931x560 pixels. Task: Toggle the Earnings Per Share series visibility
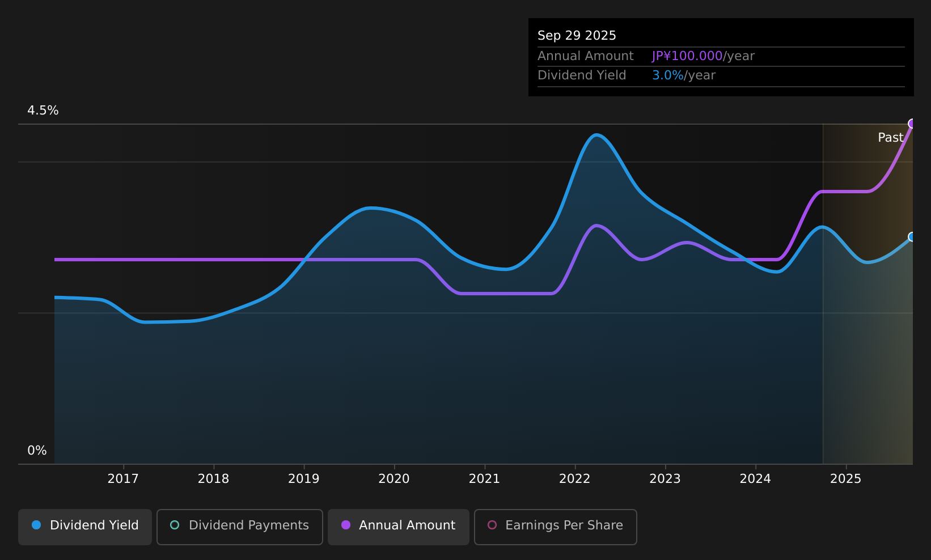555,527
